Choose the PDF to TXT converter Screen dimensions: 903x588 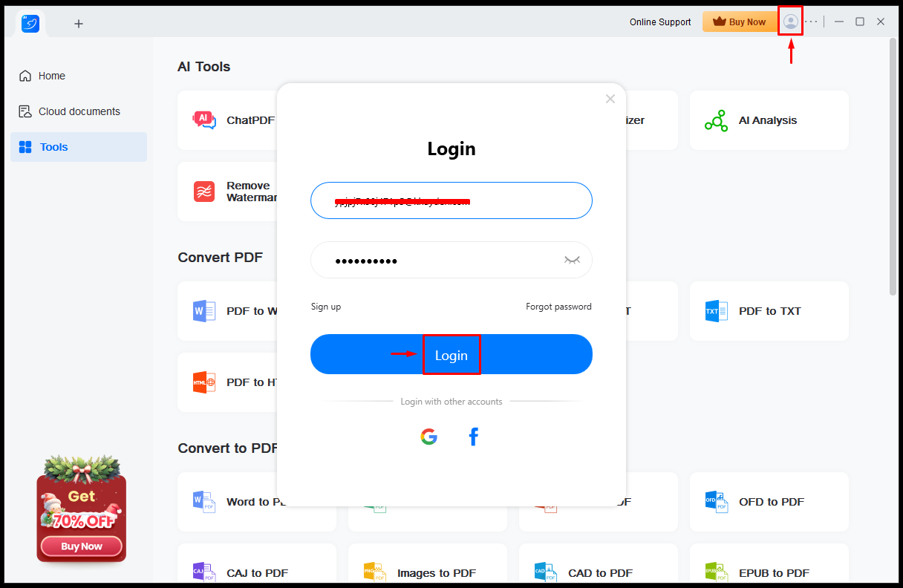coord(769,311)
